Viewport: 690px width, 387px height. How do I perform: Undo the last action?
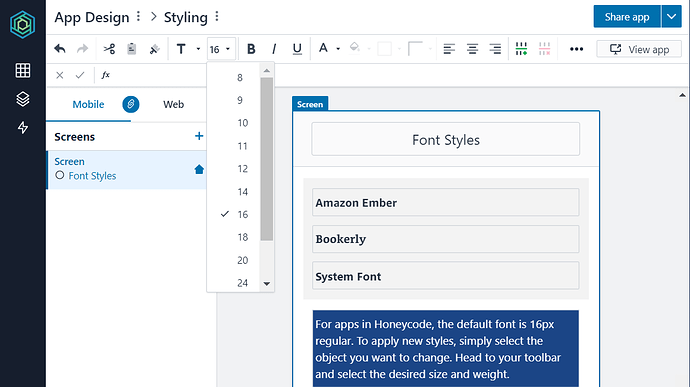(60, 49)
